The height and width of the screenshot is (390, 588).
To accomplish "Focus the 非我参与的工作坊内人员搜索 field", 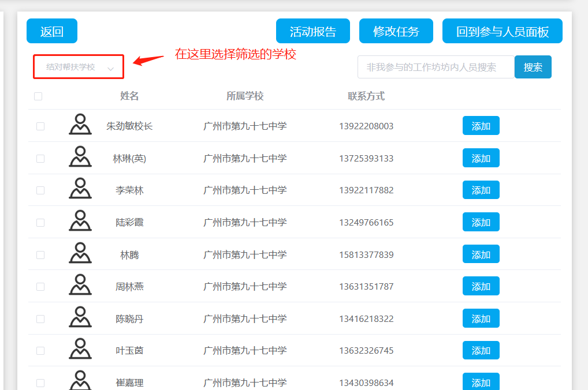I will coord(436,67).
